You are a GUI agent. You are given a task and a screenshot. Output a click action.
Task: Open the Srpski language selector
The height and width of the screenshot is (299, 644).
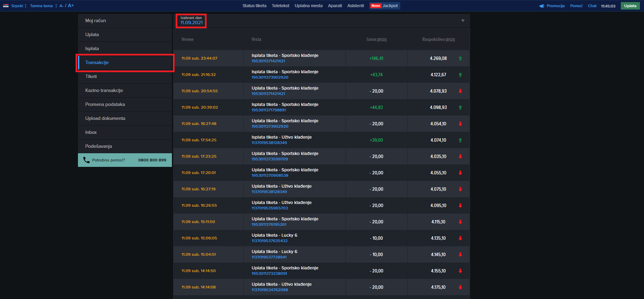17,6
